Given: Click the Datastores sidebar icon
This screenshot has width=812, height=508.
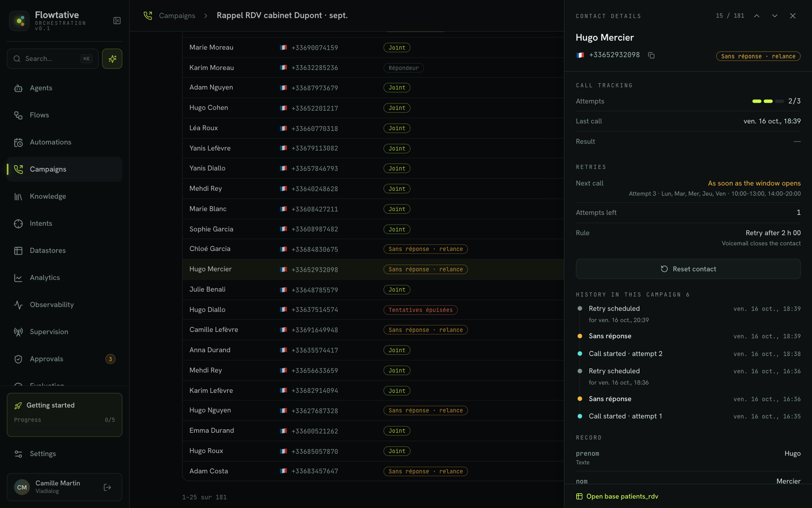Looking at the screenshot, I should 18,251.
